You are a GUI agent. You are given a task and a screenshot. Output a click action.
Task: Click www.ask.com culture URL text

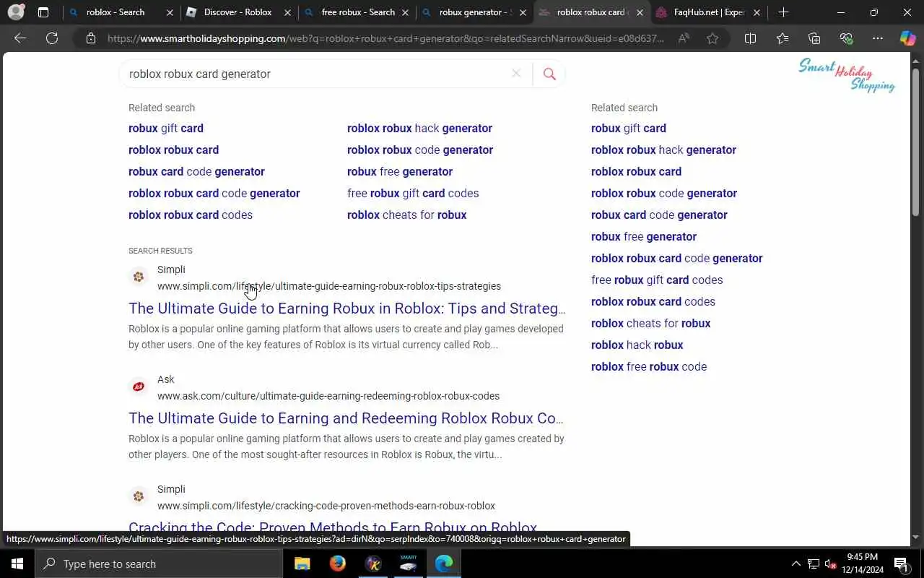pos(328,396)
